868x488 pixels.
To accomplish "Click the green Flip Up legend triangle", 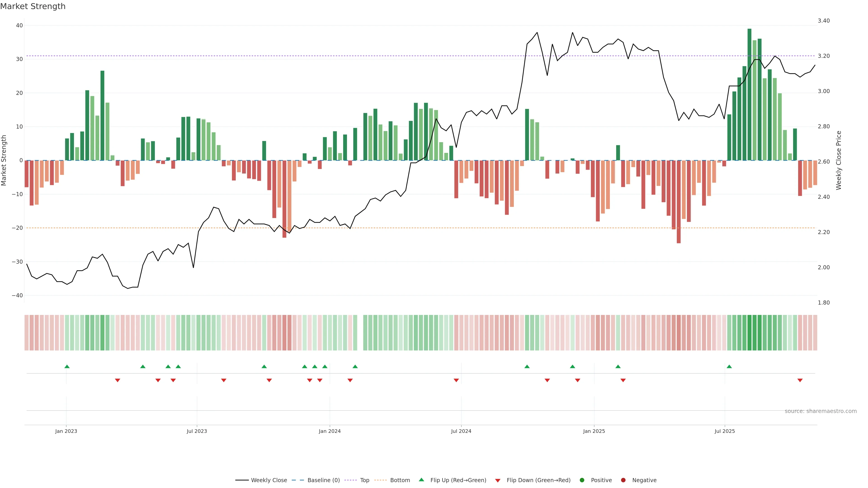I will [x=421, y=480].
